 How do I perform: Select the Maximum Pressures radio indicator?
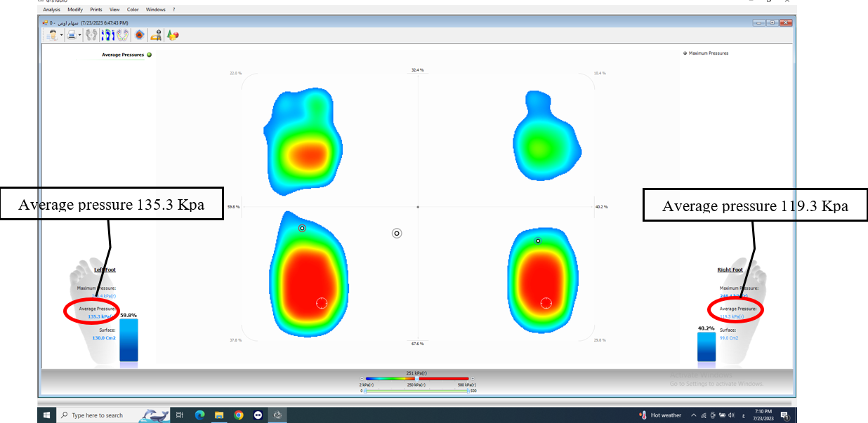pyautogui.click(x=685, y=53)
